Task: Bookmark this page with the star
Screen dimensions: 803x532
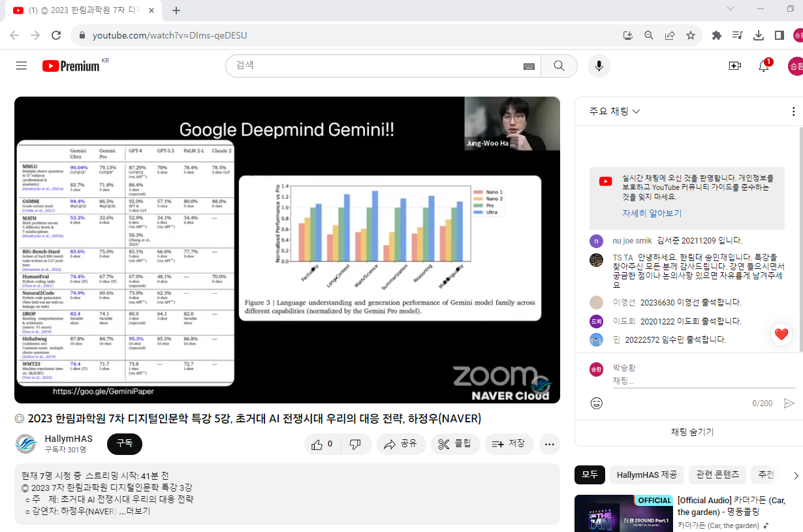Action: point(690,35)
